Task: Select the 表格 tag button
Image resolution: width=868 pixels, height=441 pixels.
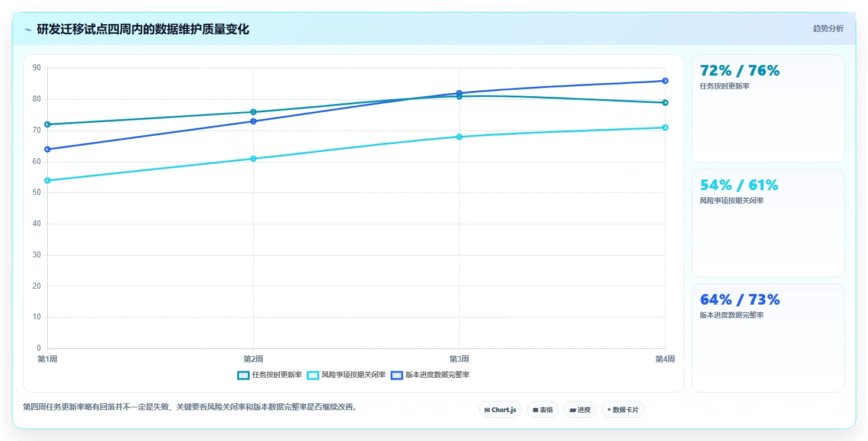Action: click(543, 410)
